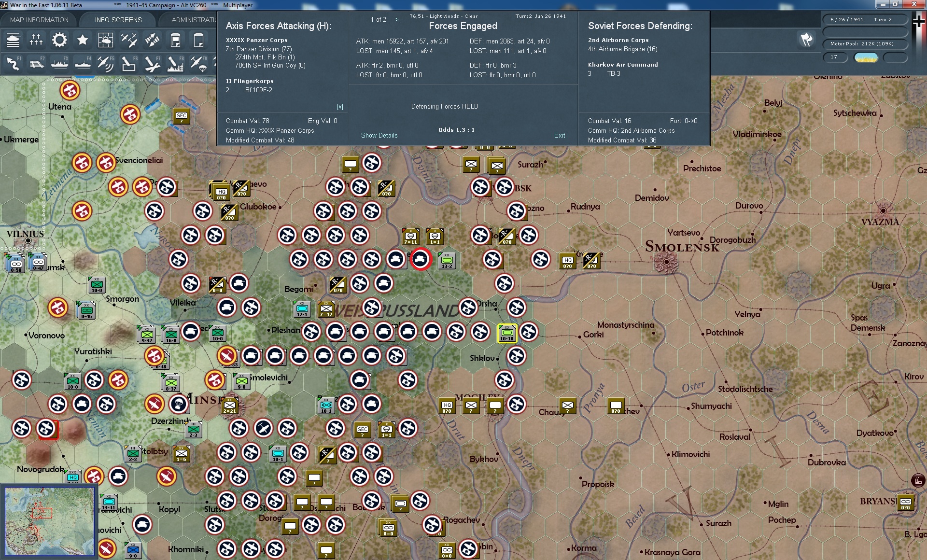Select F3 naval transport ship mode
Viewport: 927px width, 560px height.
tap(59, 64)
